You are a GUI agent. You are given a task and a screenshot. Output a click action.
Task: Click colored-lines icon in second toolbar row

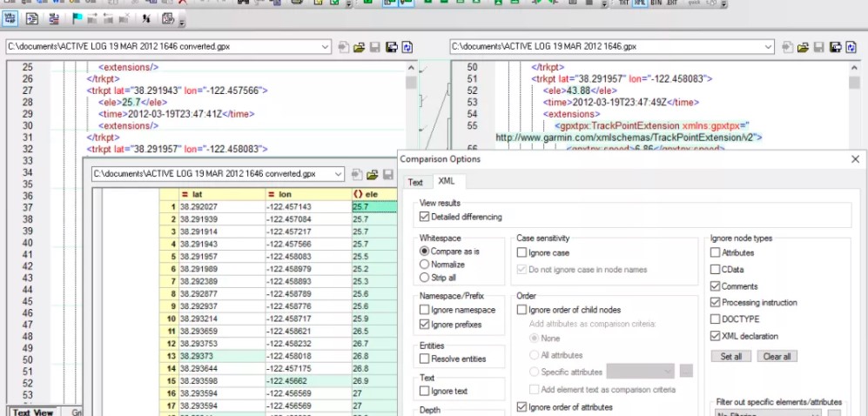[x=54, y=19]
